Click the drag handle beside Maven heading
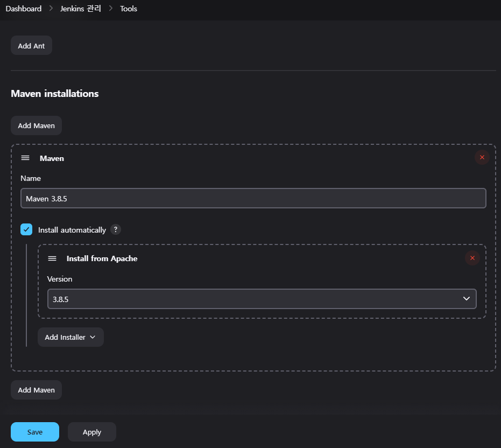The image size is (501, 448). click(25, 158)
